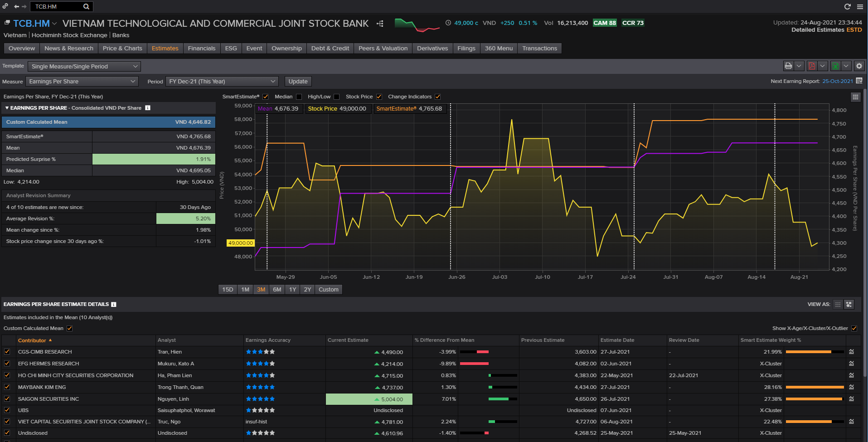Click the refresh icon at top right

847,6
